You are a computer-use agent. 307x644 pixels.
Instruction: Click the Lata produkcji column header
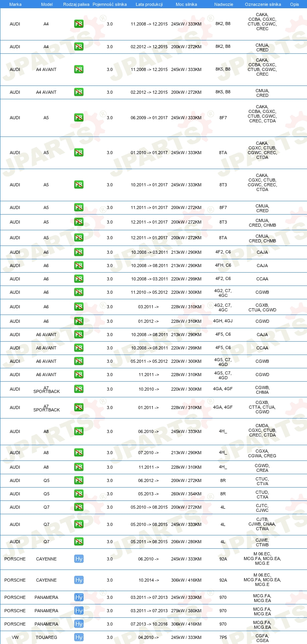click(x=149, y=4)
